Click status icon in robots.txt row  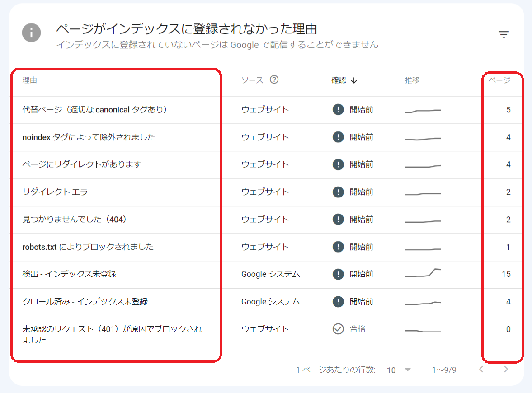(x=338, y=247)
